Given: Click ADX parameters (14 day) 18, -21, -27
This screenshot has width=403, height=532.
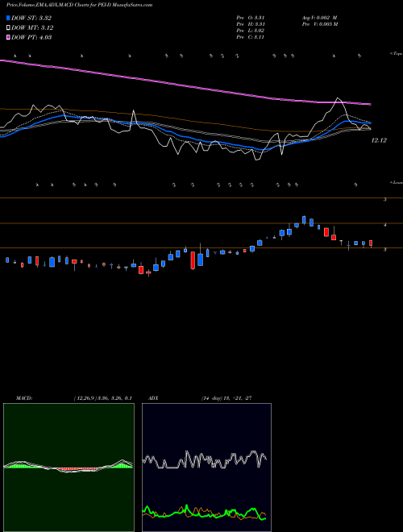Looking at the screenshot, I should tap(226, 398).
